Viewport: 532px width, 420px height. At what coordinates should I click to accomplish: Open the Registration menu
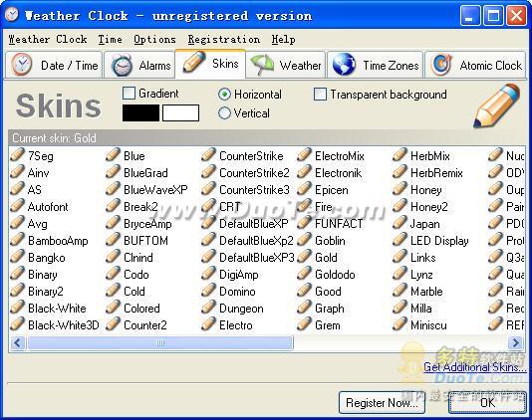[224, 40]
